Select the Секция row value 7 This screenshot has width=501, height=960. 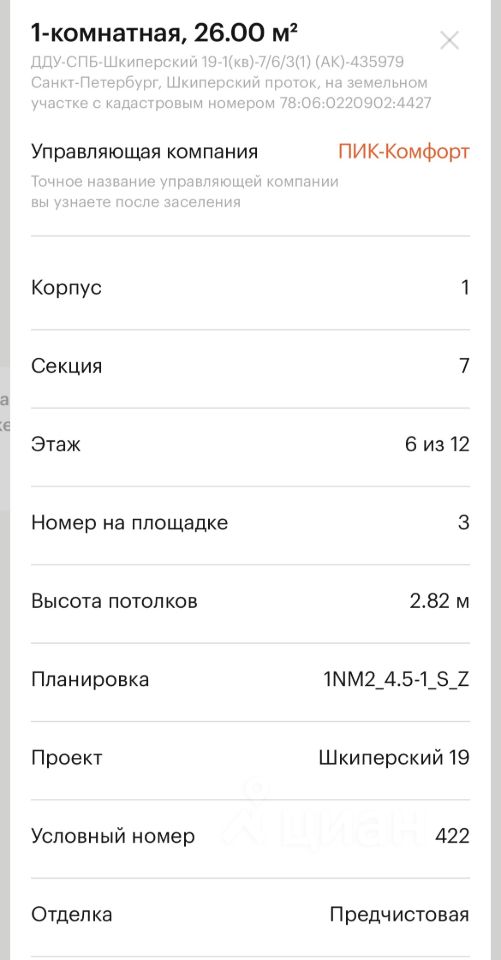click(x=464, y=366)
